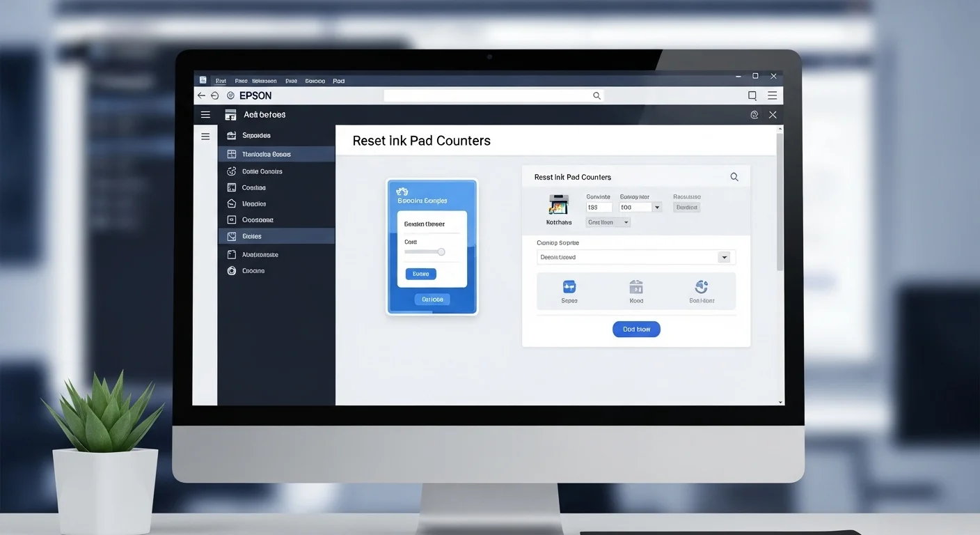Click the 'Reset Ink Pad Counters' page heading
Screen dimensions: 980x535
[421, 141]
